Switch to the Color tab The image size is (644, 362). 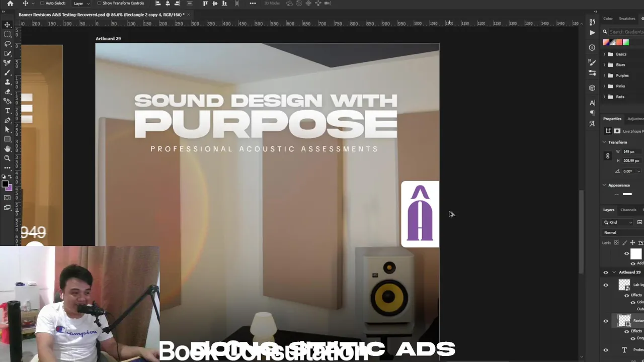coord(608,19)
